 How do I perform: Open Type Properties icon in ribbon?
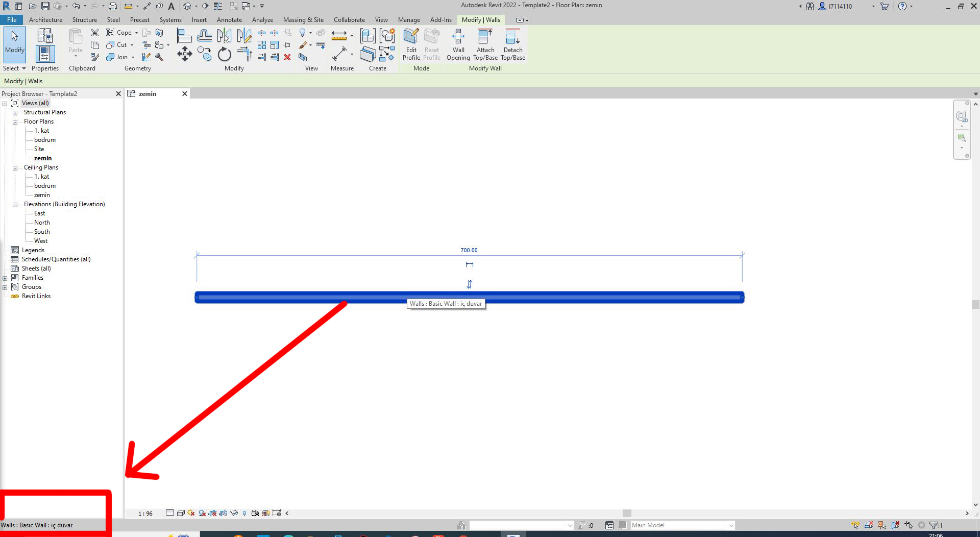[x=45, y=35]
